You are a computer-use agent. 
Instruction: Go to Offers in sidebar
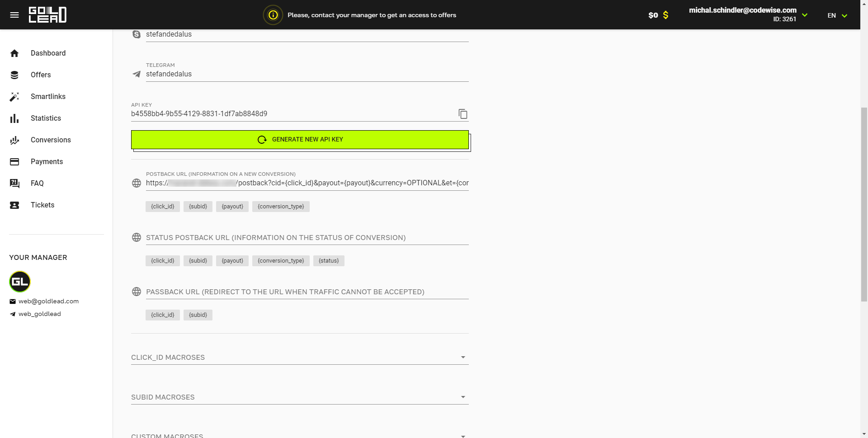point(41,75)
